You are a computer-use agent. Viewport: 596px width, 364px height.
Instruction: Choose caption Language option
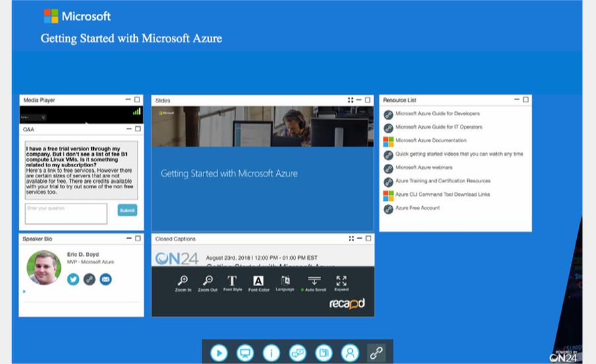tap(285, 283)
